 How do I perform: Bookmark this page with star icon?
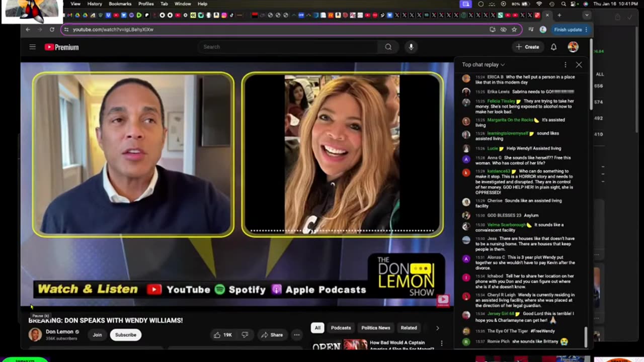tap(514, 30)
